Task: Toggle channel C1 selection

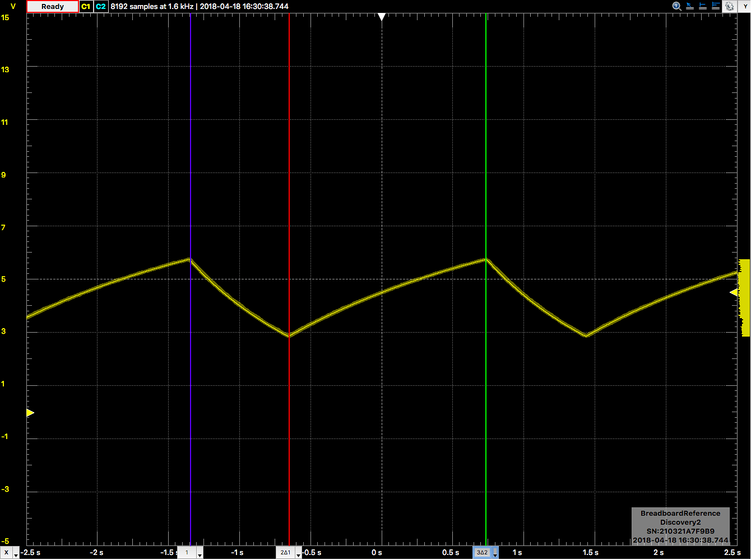Action: [x=86, y=6]
